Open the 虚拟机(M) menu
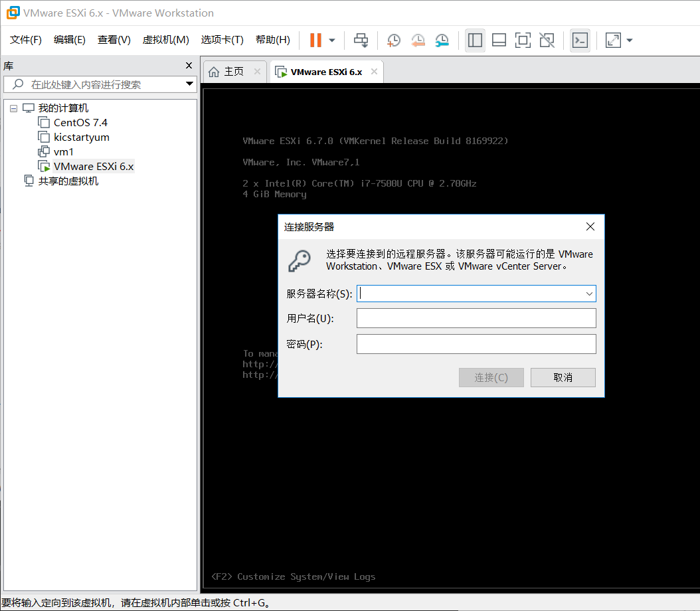The width and height of the screenshot is (700, 611). point(165,40)
